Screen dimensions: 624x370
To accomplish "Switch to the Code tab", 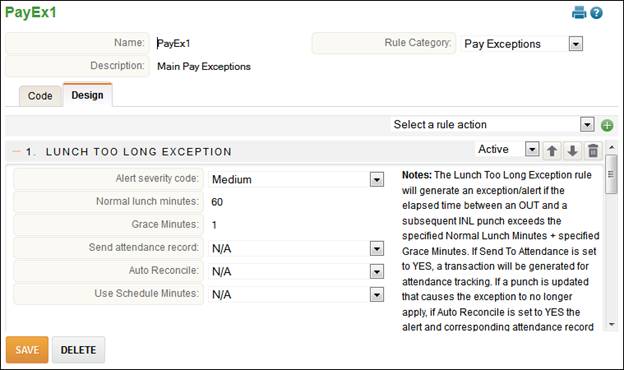I will 40,96.
